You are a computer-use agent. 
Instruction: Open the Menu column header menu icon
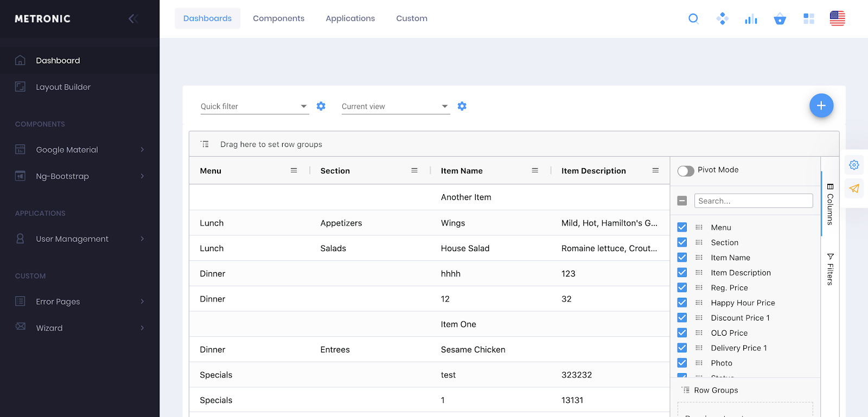pyautogui.click(x=294, y=170)
